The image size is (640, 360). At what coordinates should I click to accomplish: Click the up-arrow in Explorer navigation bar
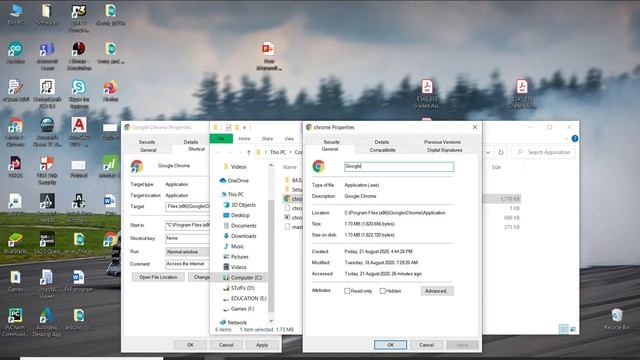tap(249, 152)
